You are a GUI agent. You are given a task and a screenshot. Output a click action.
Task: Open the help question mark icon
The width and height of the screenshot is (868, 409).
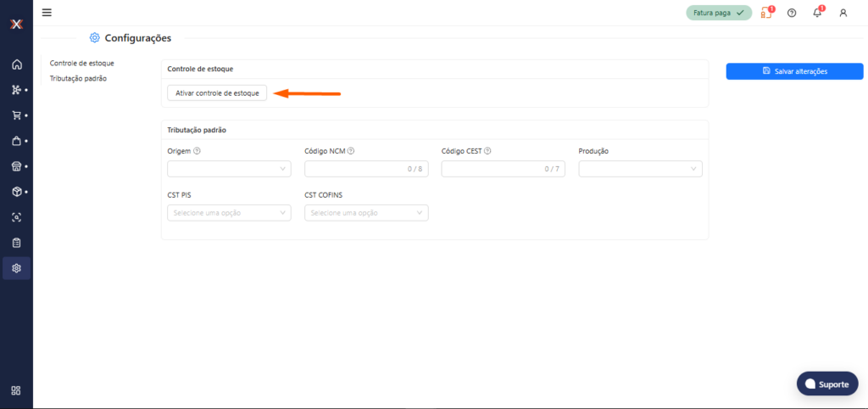(x=792, y=13)
